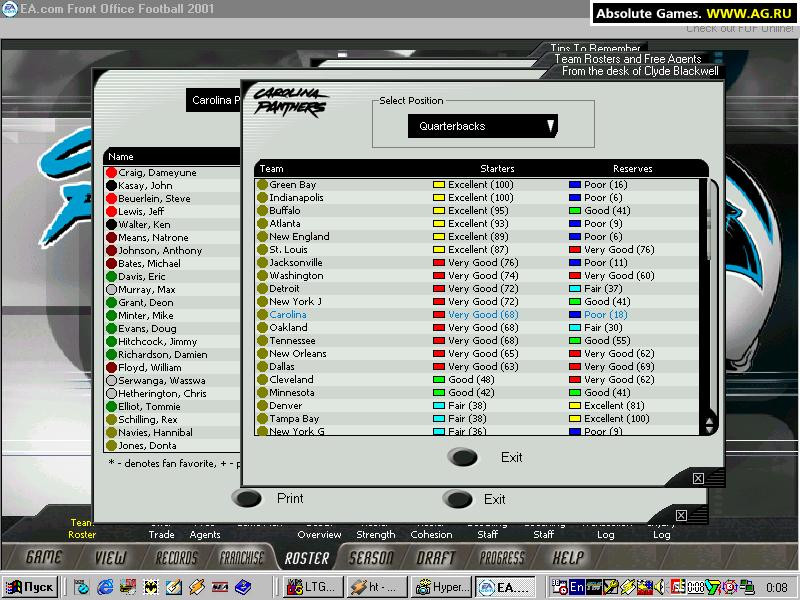Image resolution: width=800 pixels, height=600 pixels.
Task: Open the DRAFT menu tab
Action: (435, 557)
